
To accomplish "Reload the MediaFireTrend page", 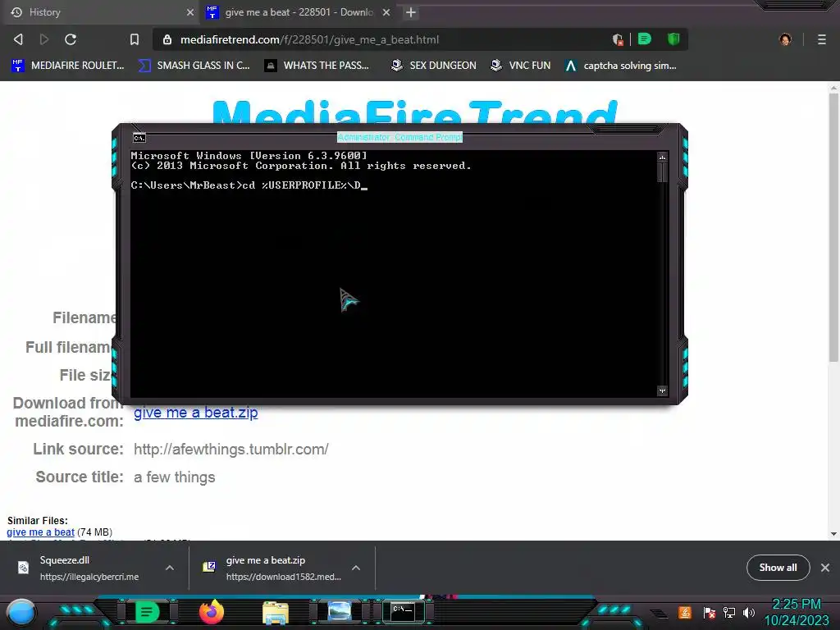I will pos(71,39).
